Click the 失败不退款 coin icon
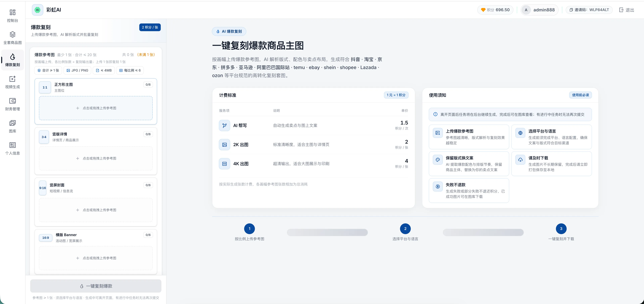This screenshot has width=644, height=304. (437, 187)
